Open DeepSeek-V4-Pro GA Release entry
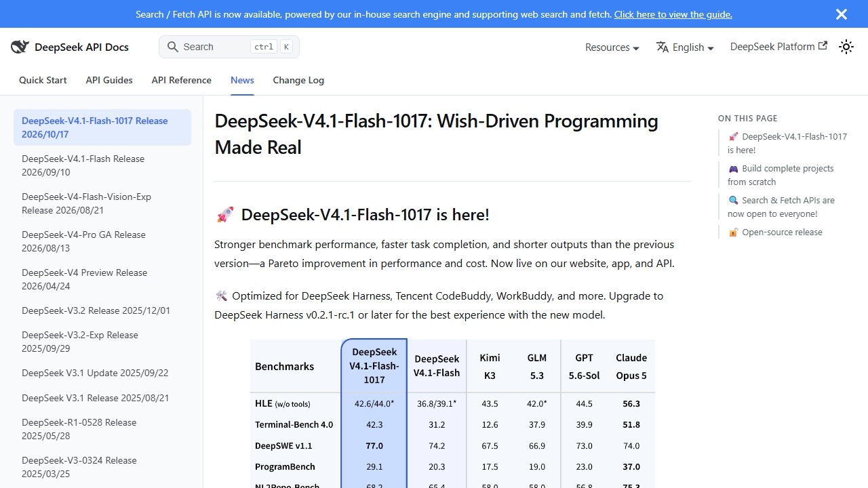The image size is (868, 488). 102,241
